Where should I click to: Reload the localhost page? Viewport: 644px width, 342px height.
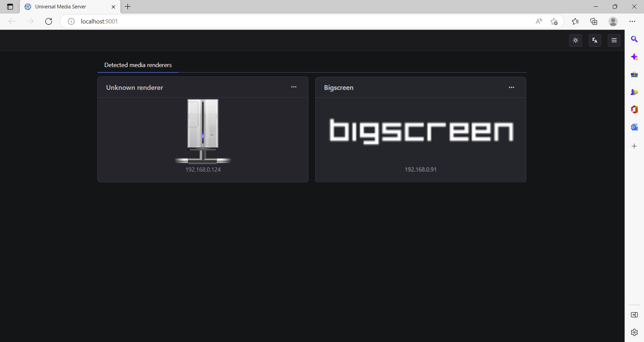pos(49,21)
